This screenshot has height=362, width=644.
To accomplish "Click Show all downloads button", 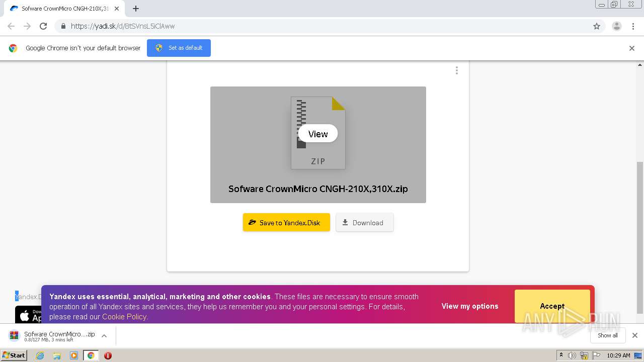I will (608, 335).
